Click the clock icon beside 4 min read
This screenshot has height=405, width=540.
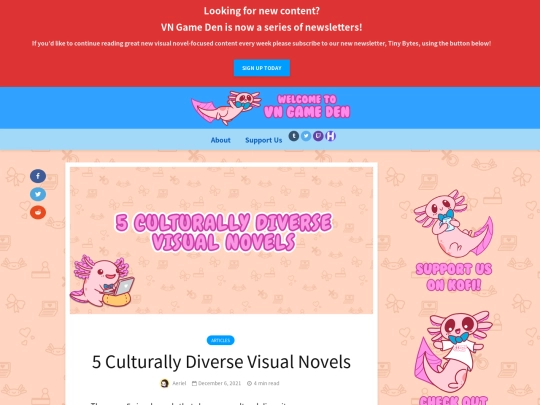(x=249, y=383)
